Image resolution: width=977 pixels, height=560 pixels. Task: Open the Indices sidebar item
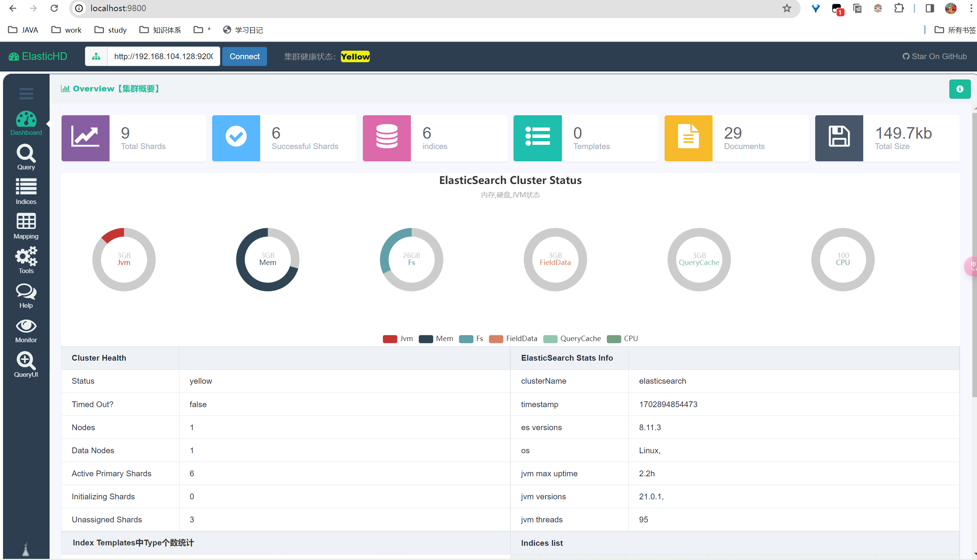[26, 191]
